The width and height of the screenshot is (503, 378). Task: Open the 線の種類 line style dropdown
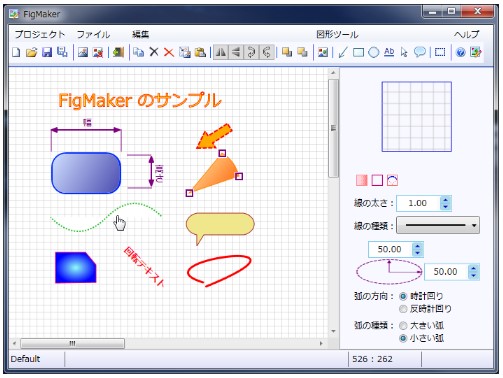[x=438, y=225]
